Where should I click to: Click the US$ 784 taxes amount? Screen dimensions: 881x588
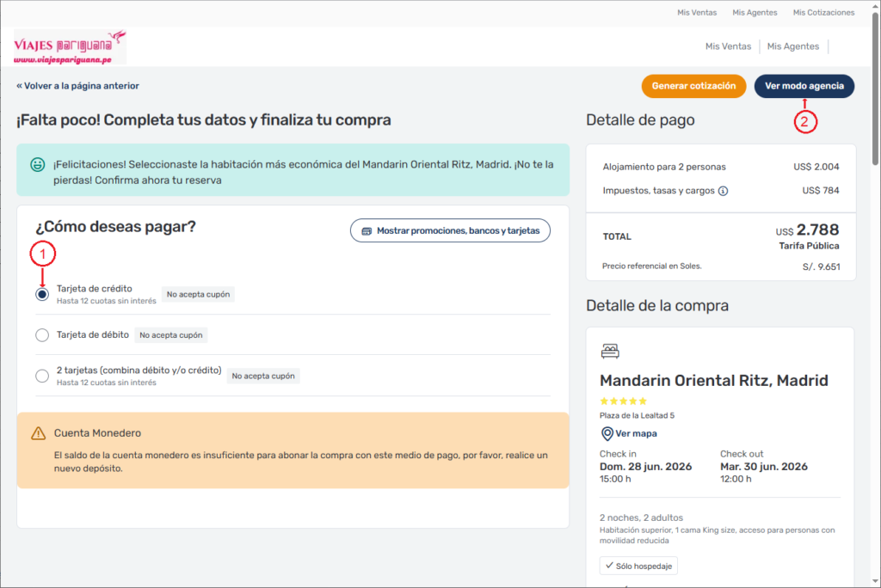click(x=821, y=191)
